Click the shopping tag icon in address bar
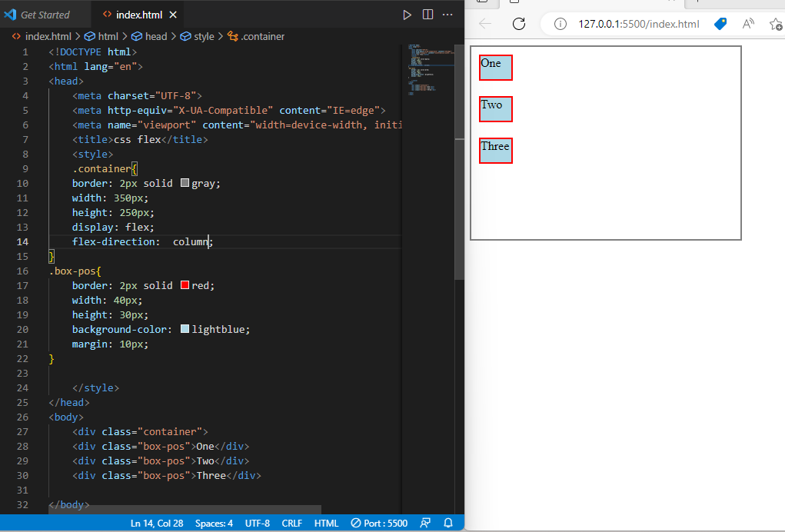 click(720, 24)
